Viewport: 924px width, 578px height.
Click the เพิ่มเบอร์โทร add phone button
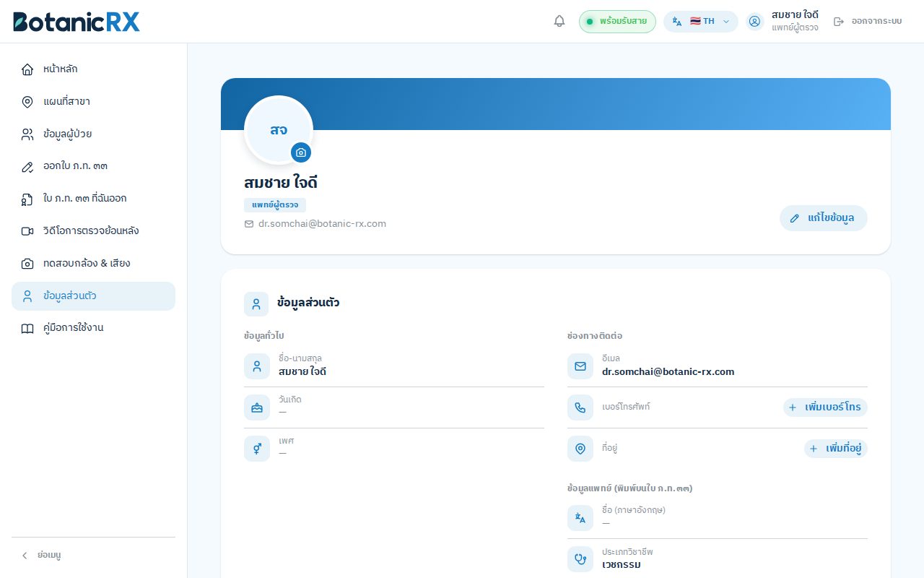(825, 407)
